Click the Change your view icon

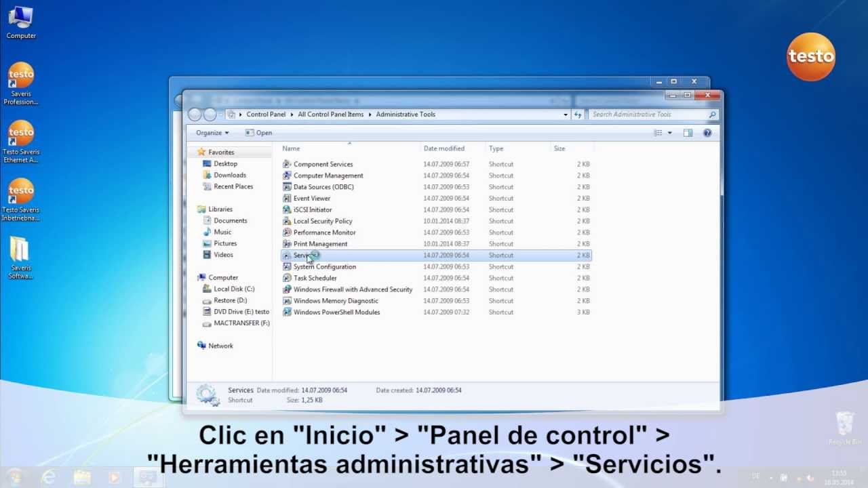coord(658,133)
